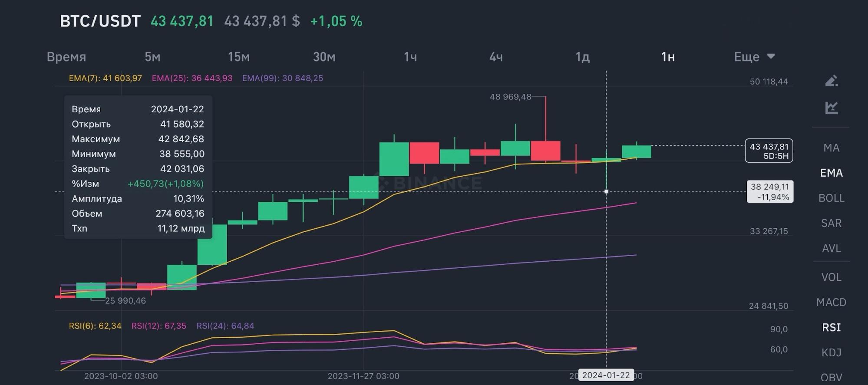Open the chart indicators icon

pos(832,108)
